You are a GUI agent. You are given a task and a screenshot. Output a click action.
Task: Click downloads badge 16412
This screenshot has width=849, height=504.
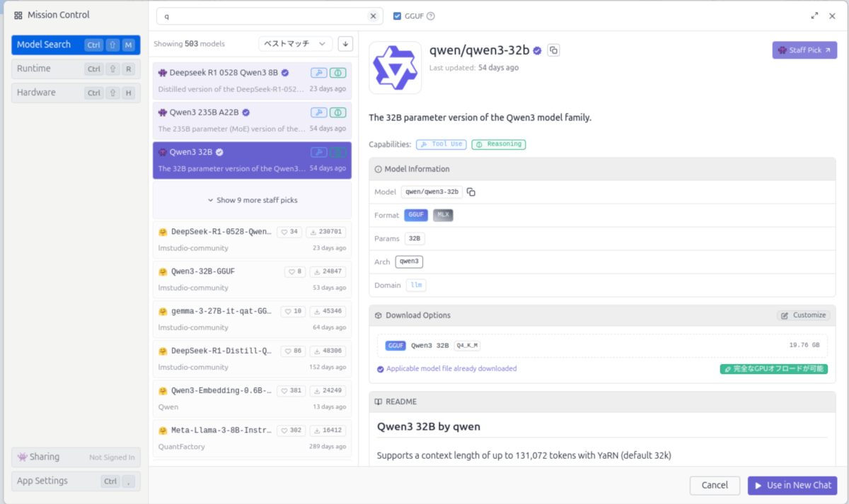328,430
